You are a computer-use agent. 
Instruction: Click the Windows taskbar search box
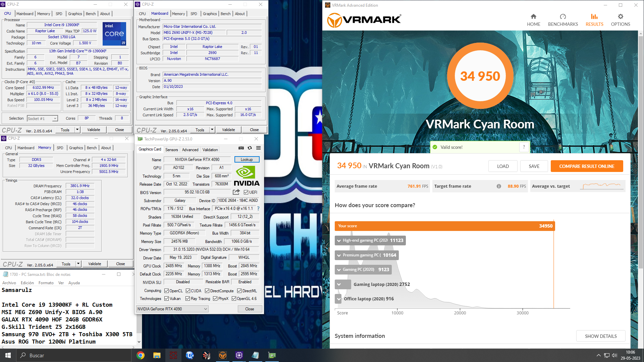point(74,355)
